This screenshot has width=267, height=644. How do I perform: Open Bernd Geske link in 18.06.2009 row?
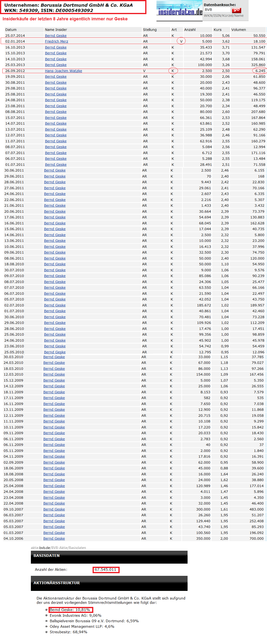pos(54,468)
